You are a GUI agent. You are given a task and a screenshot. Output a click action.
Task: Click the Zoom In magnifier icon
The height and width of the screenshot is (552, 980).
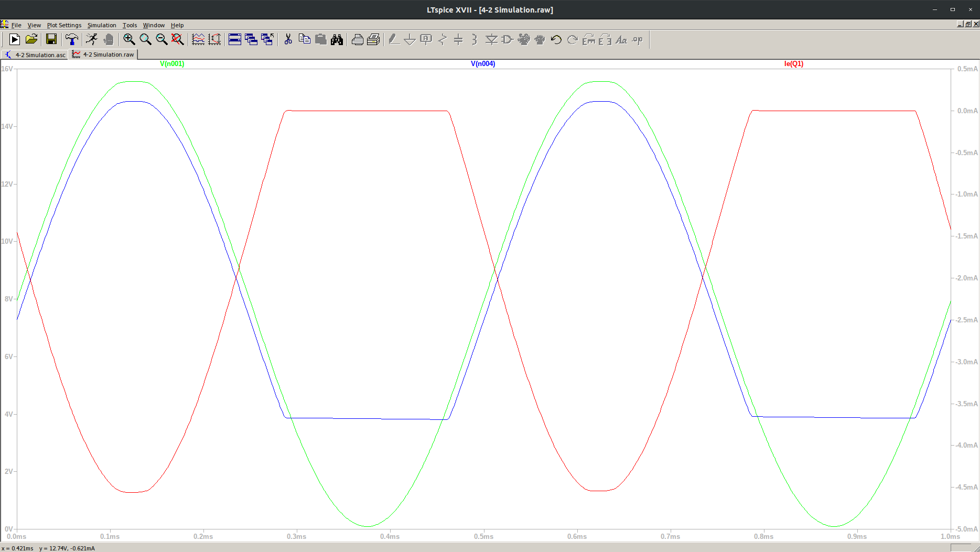tap(129, 39)
